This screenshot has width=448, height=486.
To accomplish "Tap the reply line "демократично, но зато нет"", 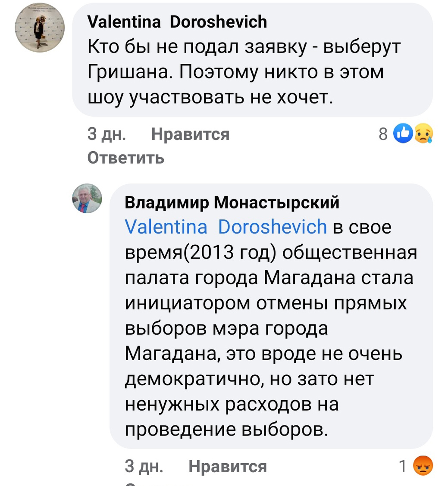I will point(250,379).
